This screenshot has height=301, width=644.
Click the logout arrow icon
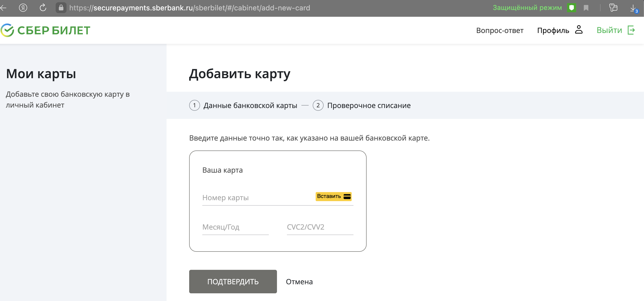632,30
